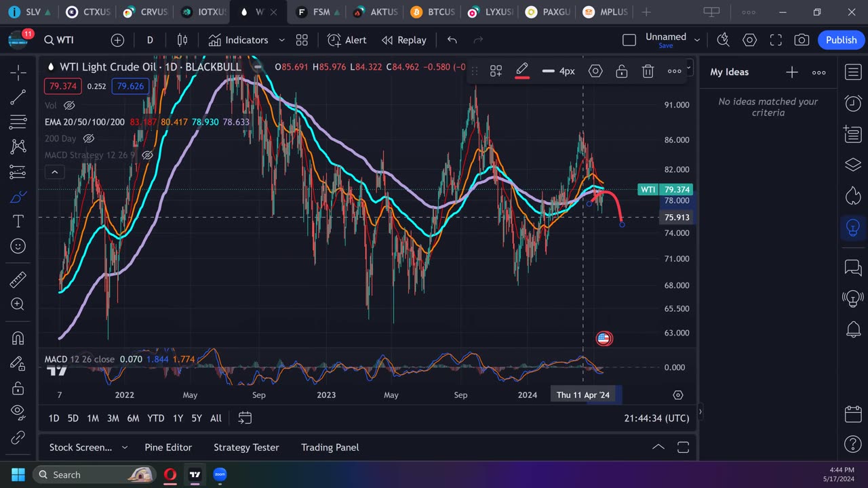Take a chart snapshot with camera

(802, 40)
